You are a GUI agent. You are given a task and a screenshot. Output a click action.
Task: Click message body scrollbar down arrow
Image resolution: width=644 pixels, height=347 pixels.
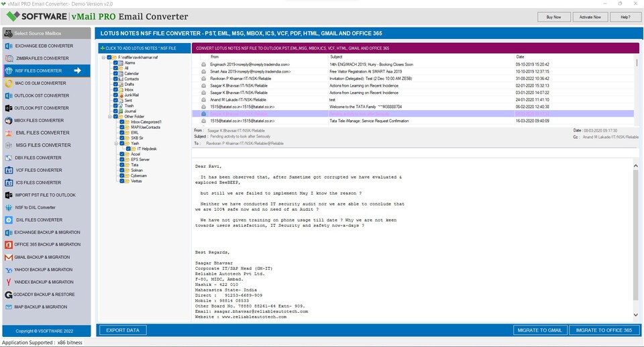[x=636, y=315]
